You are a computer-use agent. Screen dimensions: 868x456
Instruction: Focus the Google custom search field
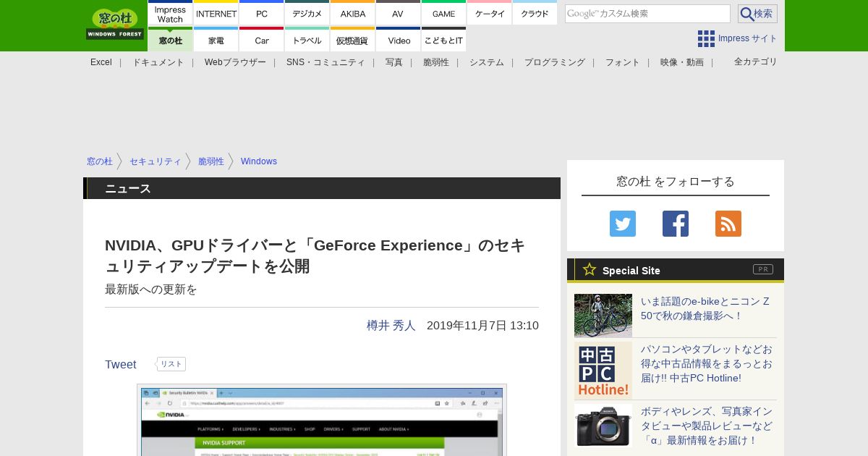(647, 14)
